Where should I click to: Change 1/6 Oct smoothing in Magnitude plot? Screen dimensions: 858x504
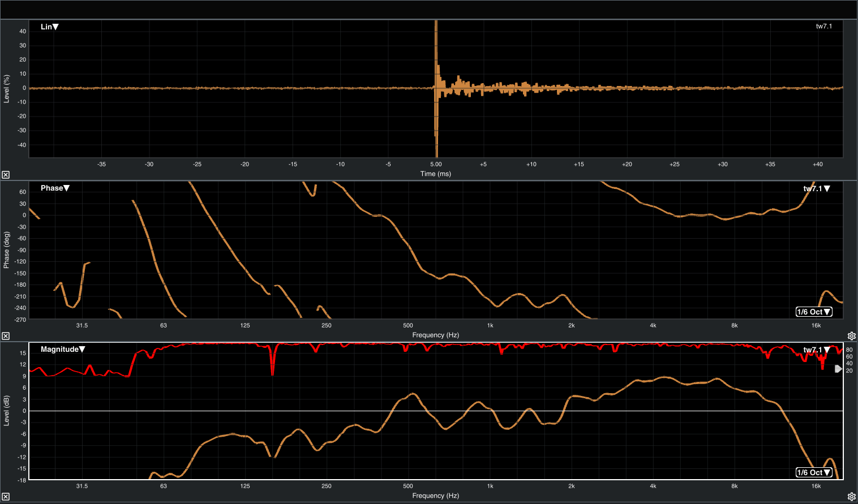[x=813, y=472]
